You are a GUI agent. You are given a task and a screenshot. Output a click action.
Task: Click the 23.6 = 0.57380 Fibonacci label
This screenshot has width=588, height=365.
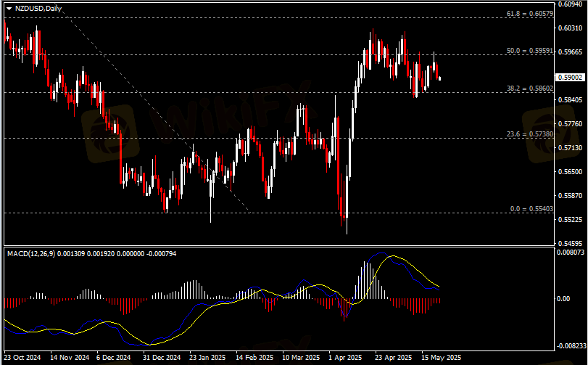(529, 134)
